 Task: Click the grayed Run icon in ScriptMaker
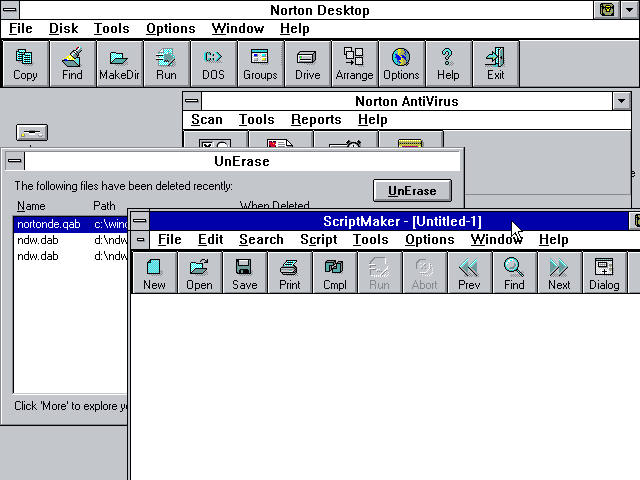click(x=380, y=272)
